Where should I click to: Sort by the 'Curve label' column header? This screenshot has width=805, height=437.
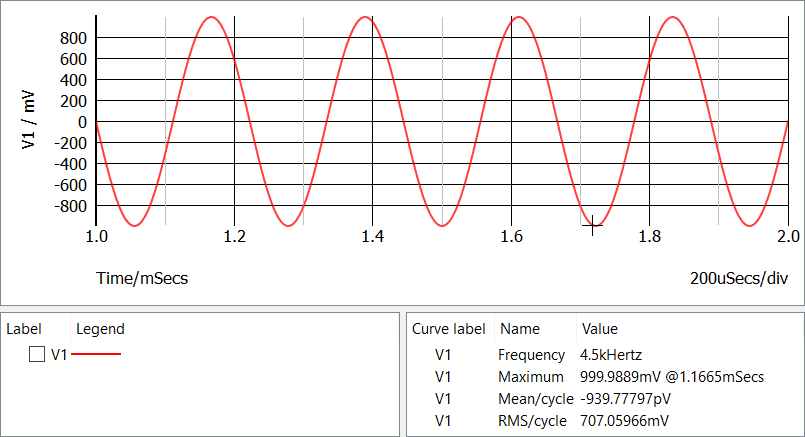tap(448, 328)
